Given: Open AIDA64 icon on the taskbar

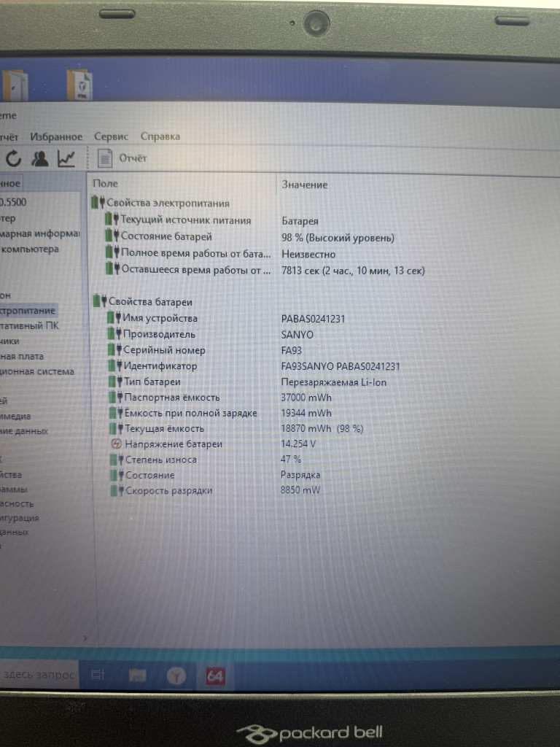Looking at the screenshot, I should tap(214, 676).
